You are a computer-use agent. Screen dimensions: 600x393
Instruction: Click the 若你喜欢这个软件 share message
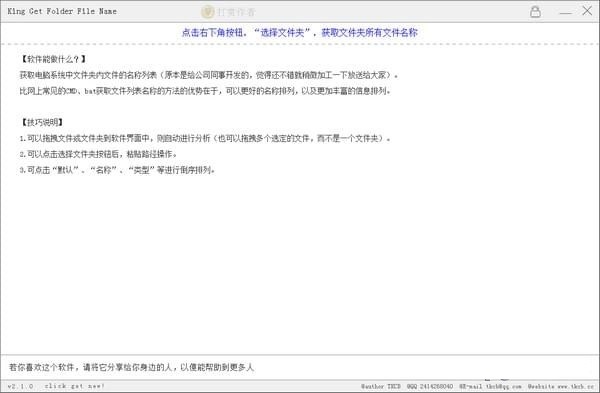tap(131, 367)
